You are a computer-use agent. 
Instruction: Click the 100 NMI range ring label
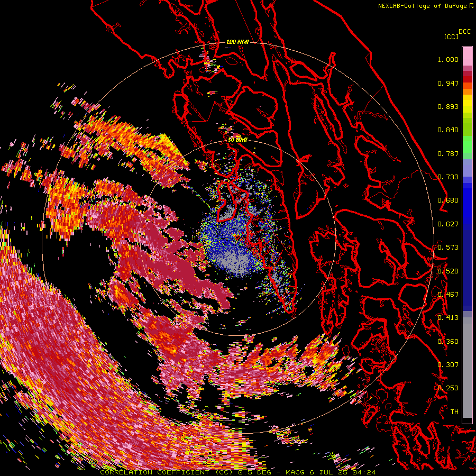[237, 42]
